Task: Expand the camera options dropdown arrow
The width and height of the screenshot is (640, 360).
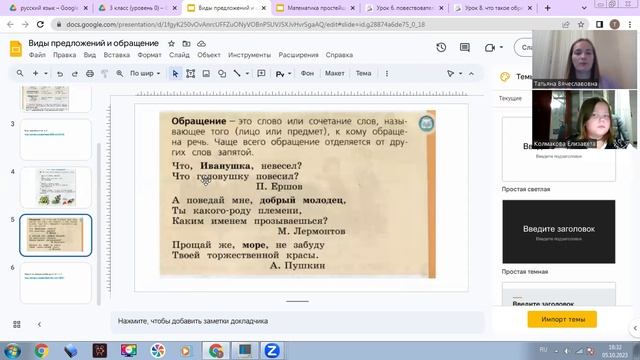Action: tap(501, 47)
